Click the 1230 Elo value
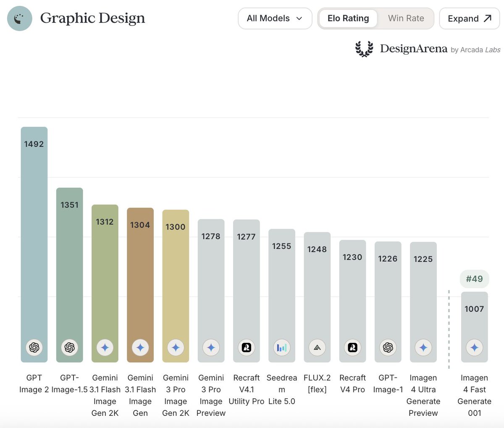The width and height of the screenshot is (504, 428). tap(353, 257)
